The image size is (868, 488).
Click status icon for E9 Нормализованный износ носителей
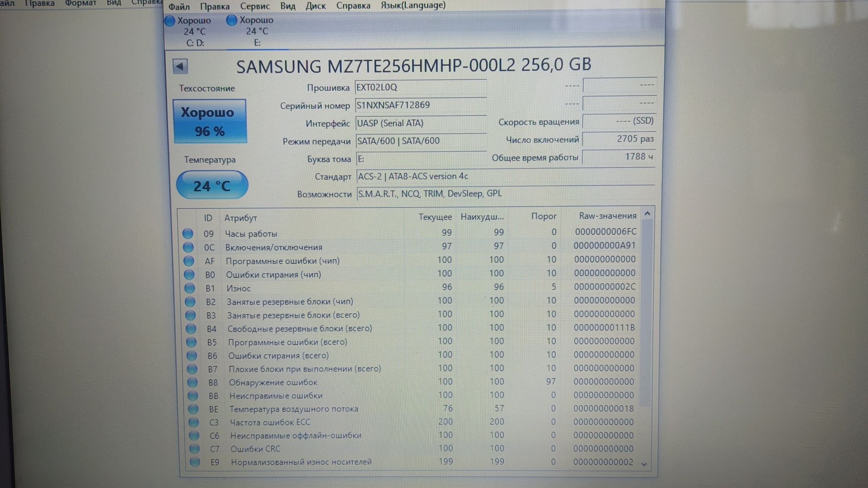point(195,462)
